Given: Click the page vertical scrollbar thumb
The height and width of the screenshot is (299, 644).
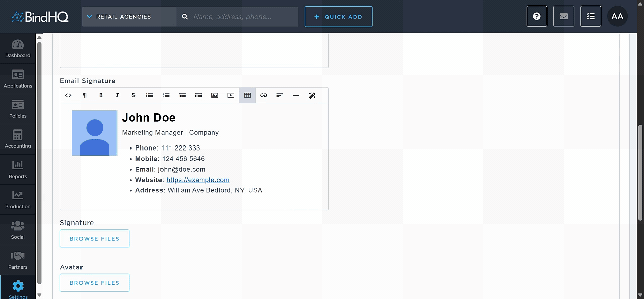Looking at the screenshot, I should point(640,172).
